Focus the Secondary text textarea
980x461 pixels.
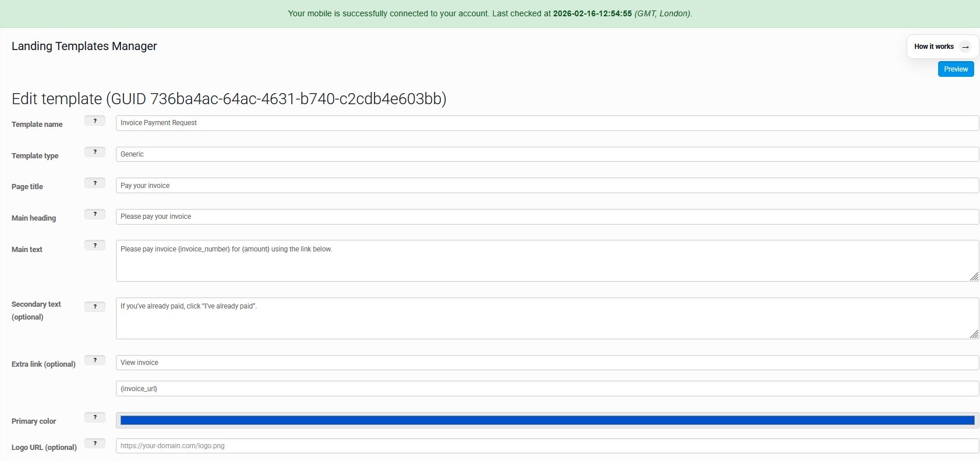coord(547,318)
